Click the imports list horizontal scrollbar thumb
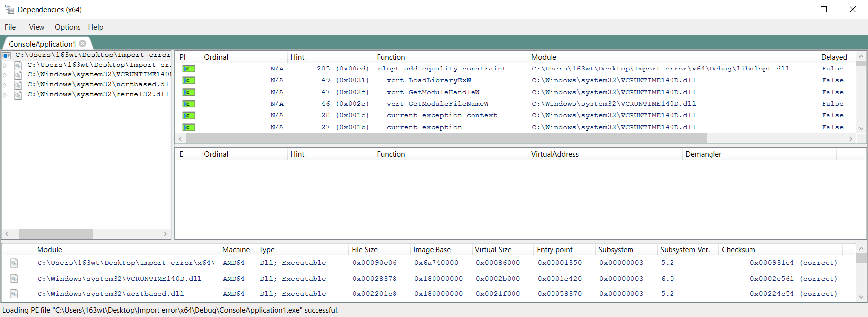Screen dimensions: 868x317 pyautogui.click(x=446, y=139)
